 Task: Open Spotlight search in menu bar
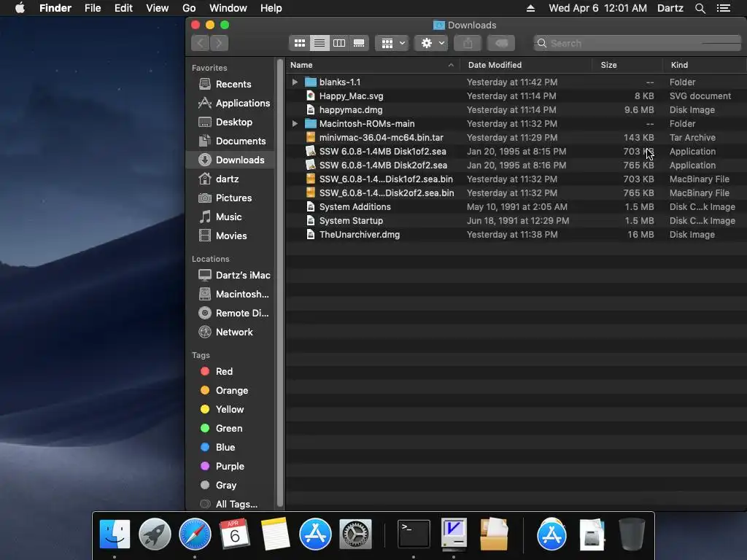pyautogui.click(x=700, y=8)
